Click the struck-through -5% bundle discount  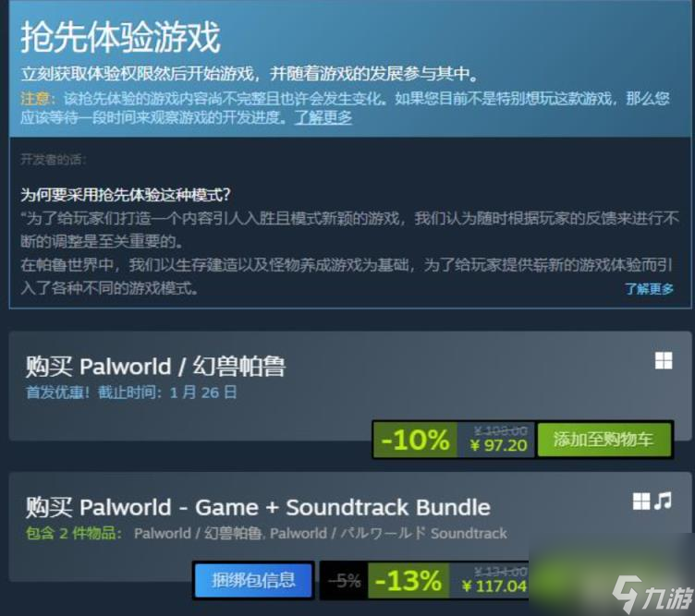click(x=344, y=580)
